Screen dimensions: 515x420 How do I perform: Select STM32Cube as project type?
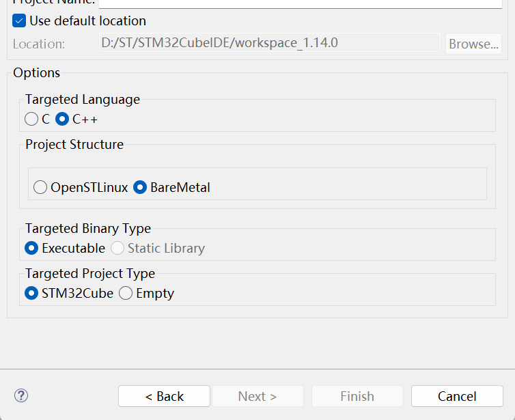pos(31,293)
